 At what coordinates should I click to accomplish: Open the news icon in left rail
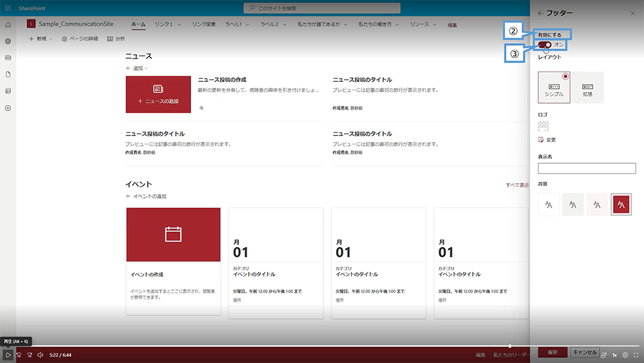click(x=8, y=58)
